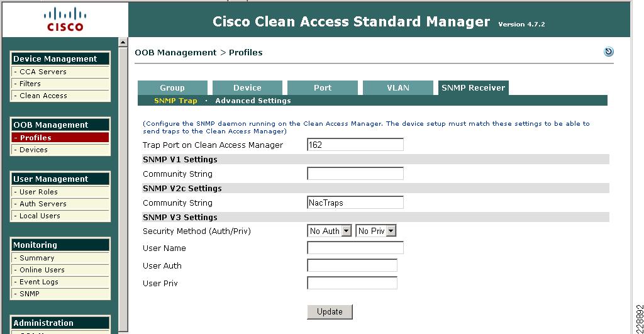This screenshot has height=334, width=644.
Task: Click the Update button
Action: coord(330,312)
